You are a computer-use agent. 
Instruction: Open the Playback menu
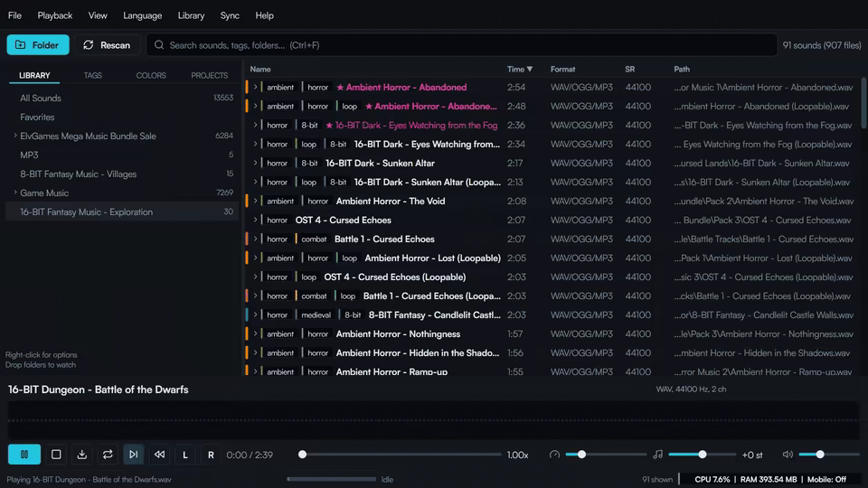tap(55, 15)
